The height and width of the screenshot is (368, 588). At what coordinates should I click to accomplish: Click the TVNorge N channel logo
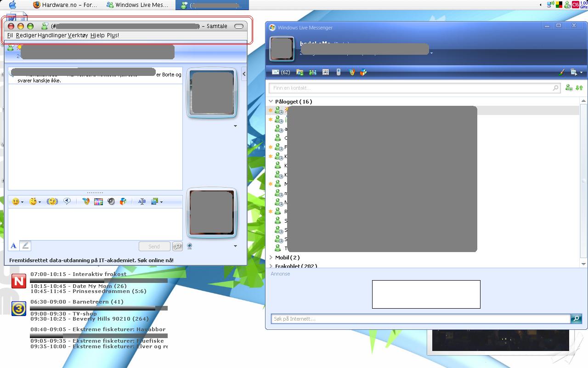tap(19, 281)
